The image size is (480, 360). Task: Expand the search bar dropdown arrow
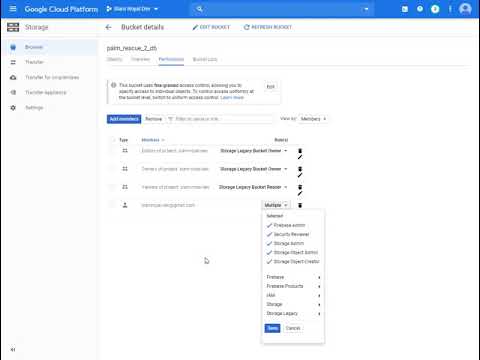(366, 9)
